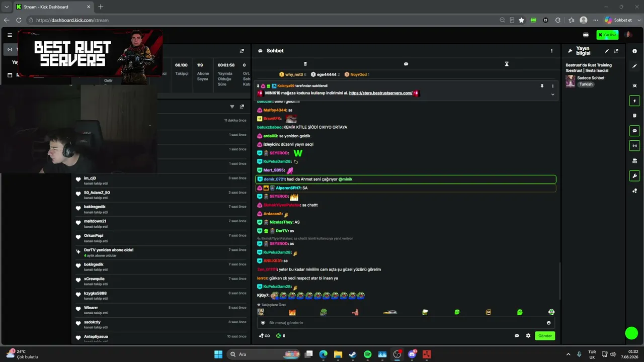Expand the pinned message chevron
644x362 pixels.
coord(552,94)
